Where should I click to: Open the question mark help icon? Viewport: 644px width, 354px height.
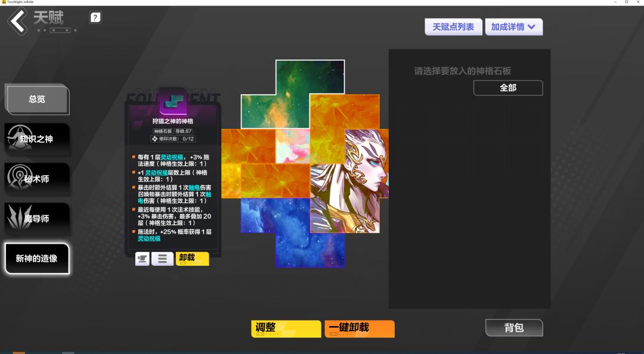click(x=95, y=17)
